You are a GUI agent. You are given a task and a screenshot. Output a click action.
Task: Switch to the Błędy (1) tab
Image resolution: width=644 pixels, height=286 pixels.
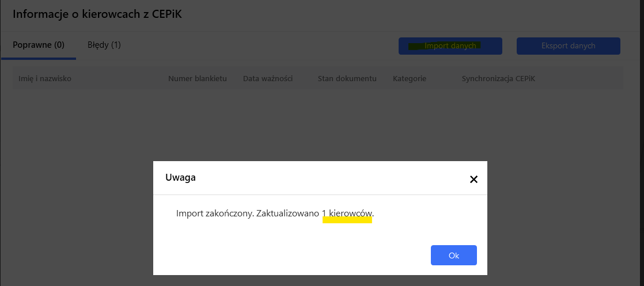tap(104, 45)
